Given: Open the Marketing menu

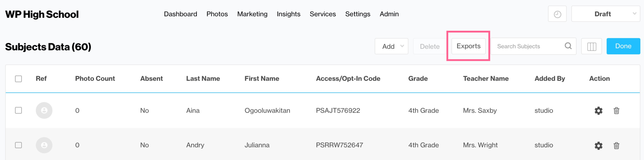Looking at the screenshot, I should pyautogui.click(x=252, y=14).
